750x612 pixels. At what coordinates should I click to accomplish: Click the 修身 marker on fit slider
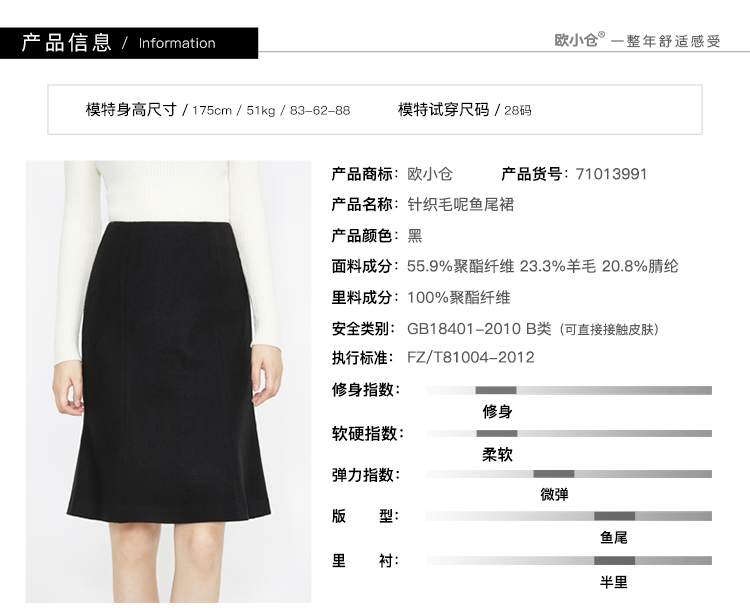coord(496,390)
